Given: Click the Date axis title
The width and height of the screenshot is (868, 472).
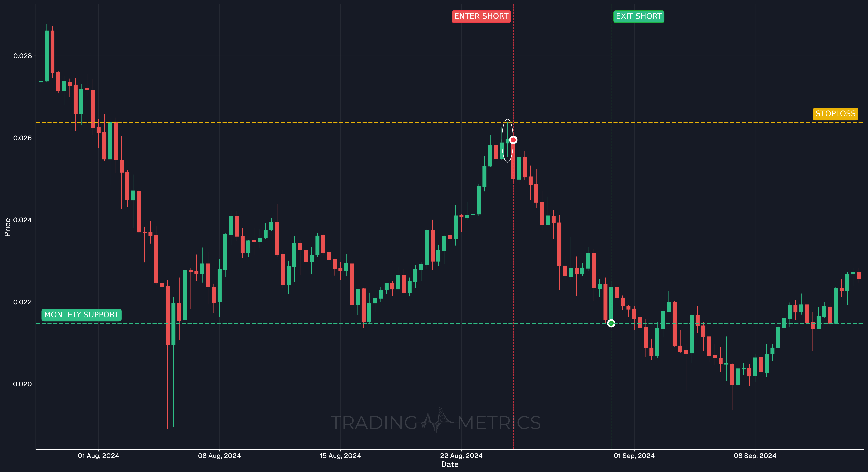Looking at the screenshot, I should (x=450, y=465).
